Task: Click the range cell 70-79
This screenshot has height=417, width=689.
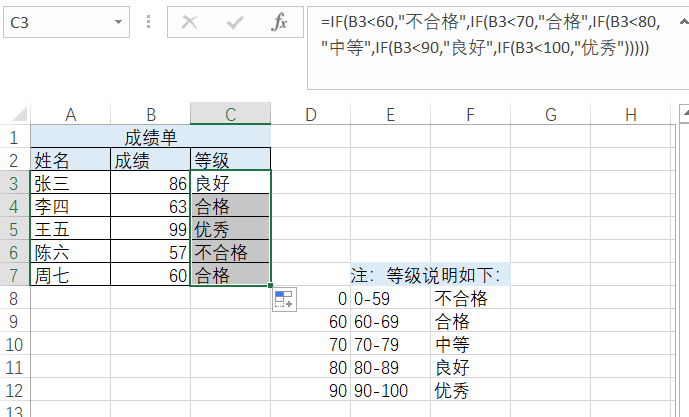Action: pyautogui.click(x=391, y=344)
